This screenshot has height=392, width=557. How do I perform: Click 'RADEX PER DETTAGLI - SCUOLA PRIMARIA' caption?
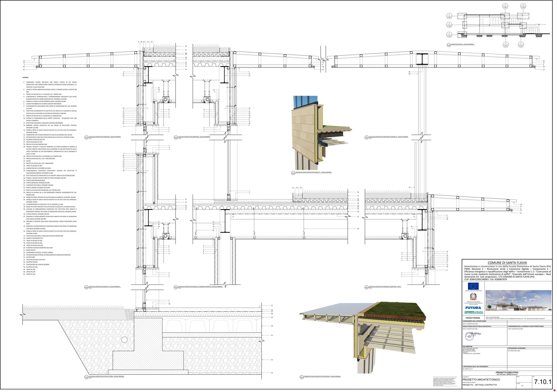[463, 44]
